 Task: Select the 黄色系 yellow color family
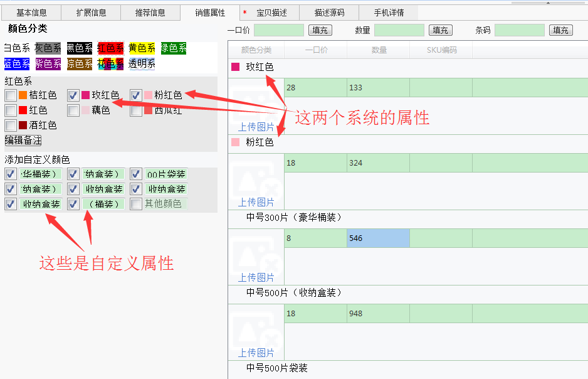pyautogui.click(x=142, y=48)
